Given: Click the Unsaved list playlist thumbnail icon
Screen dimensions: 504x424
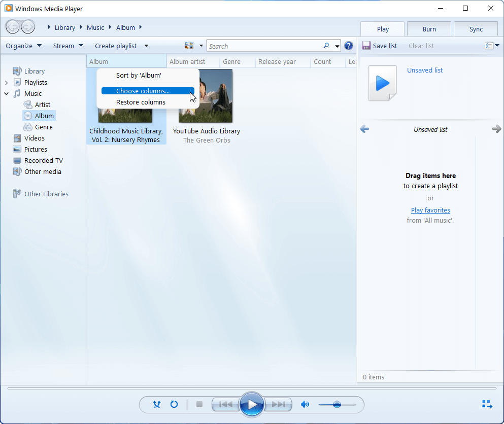Looking at the screenshot, I should 382,83.
